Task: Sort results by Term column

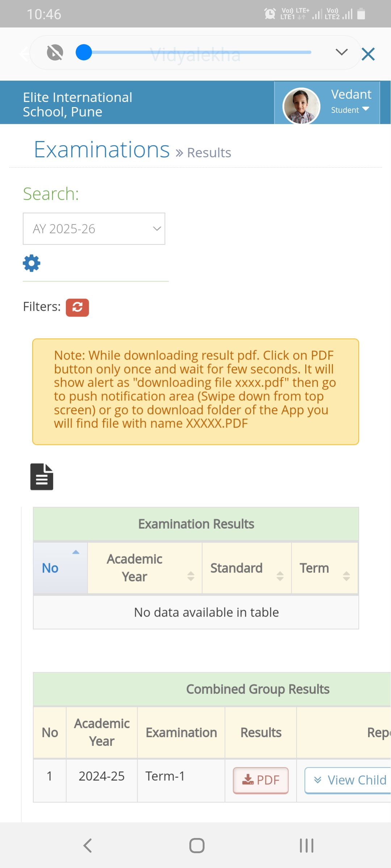Action: 325,568
